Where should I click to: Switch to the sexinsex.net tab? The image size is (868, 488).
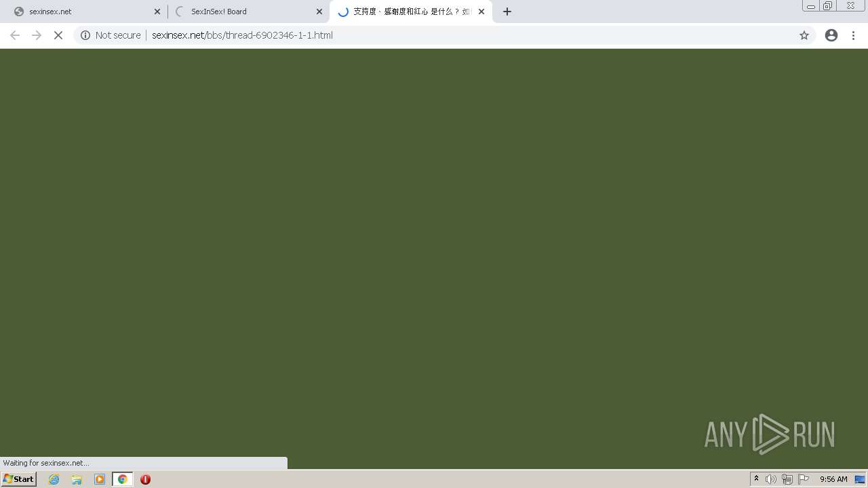pos(85,12)
